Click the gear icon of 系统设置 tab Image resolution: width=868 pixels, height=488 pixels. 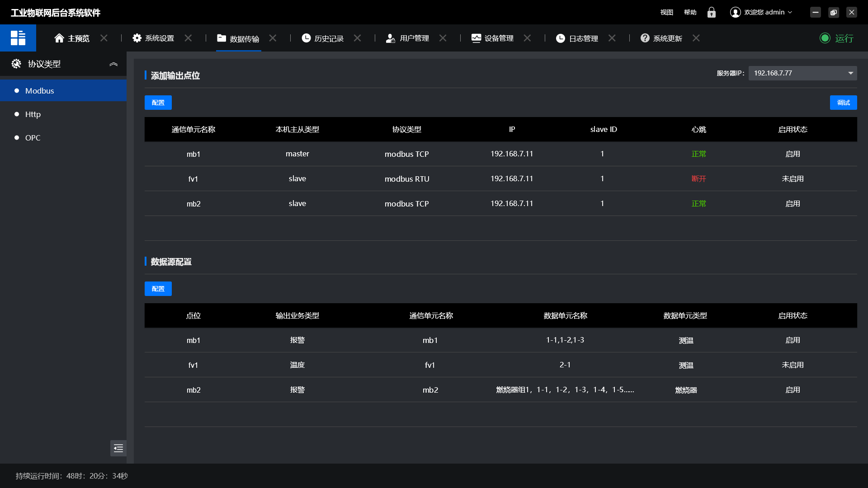[137, 38]
